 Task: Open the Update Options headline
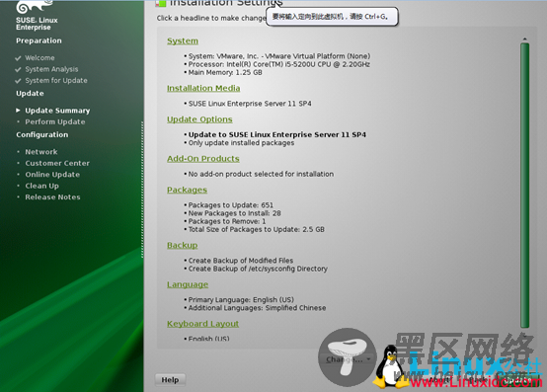tap(199, 119)
